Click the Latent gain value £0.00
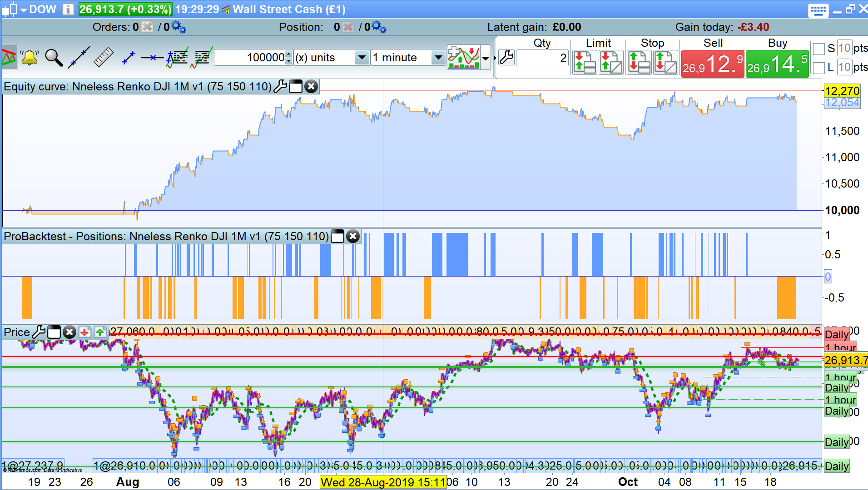Image resolution: width=868 pixels, height=490 pixels. coord(567,27)
